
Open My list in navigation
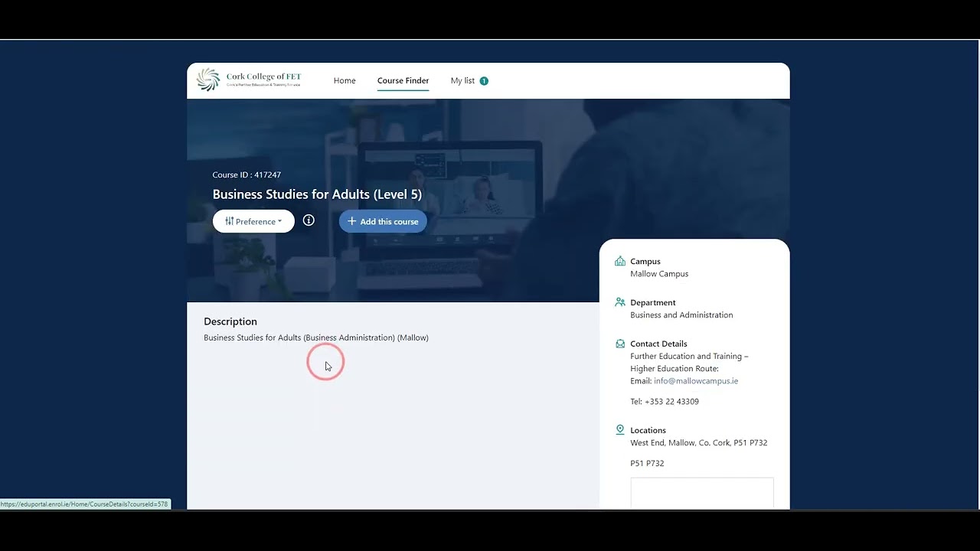pos(462,80)
